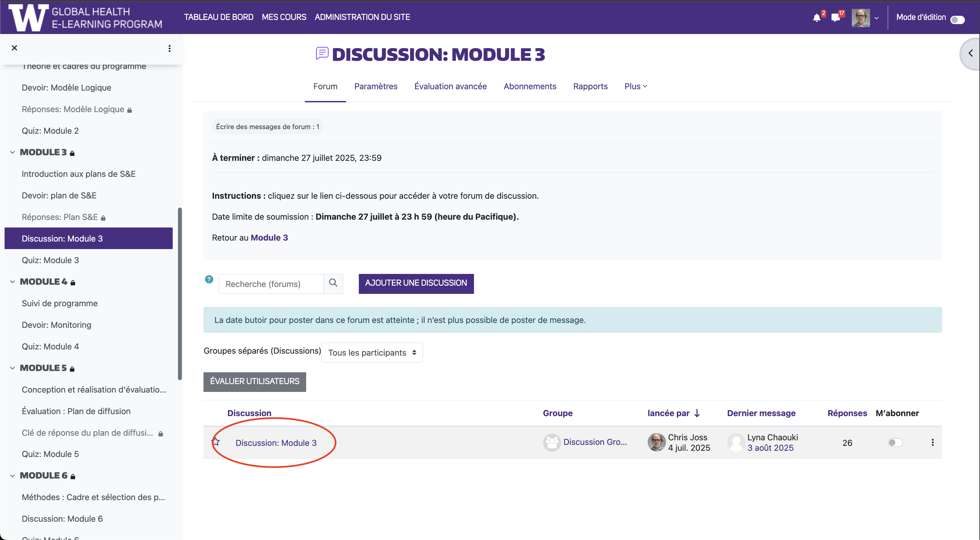980x540 pixels.
Task: Star the Discussion: Module 3 thread
Action: [216, 442]
